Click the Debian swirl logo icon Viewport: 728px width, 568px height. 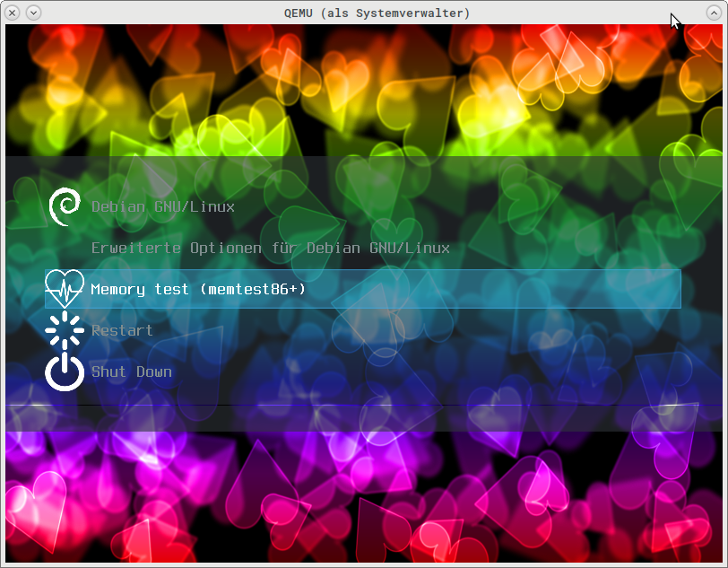click(65, 206)
